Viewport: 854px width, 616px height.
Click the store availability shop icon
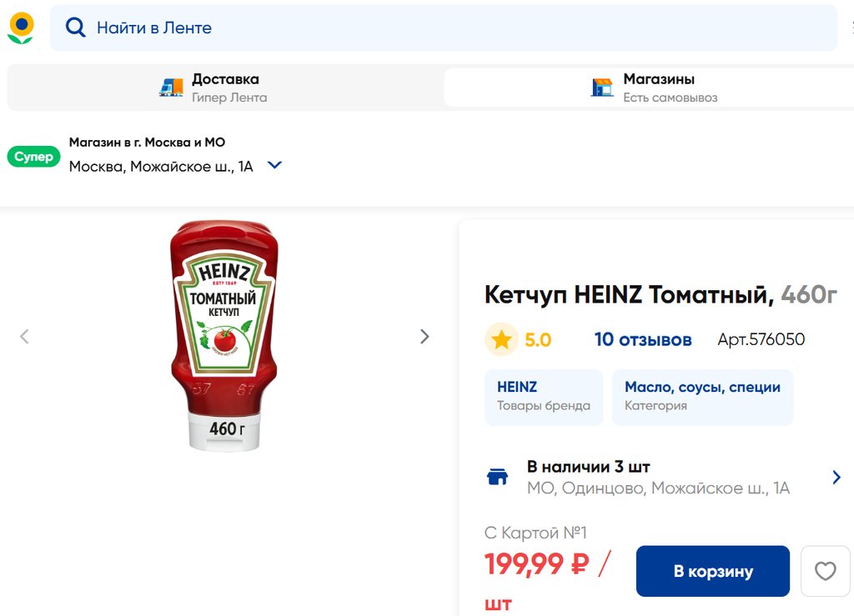[x=498, y=477]
